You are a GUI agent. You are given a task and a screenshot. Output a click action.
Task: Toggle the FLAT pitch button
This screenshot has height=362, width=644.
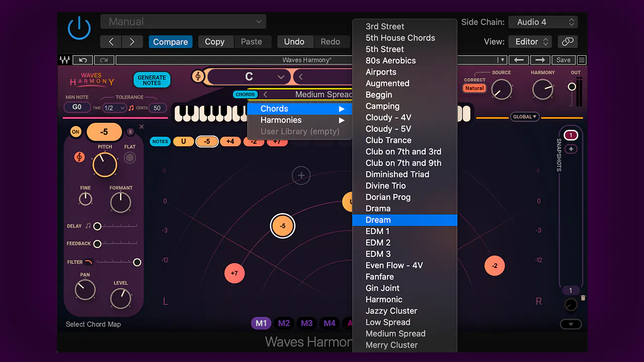130,158
